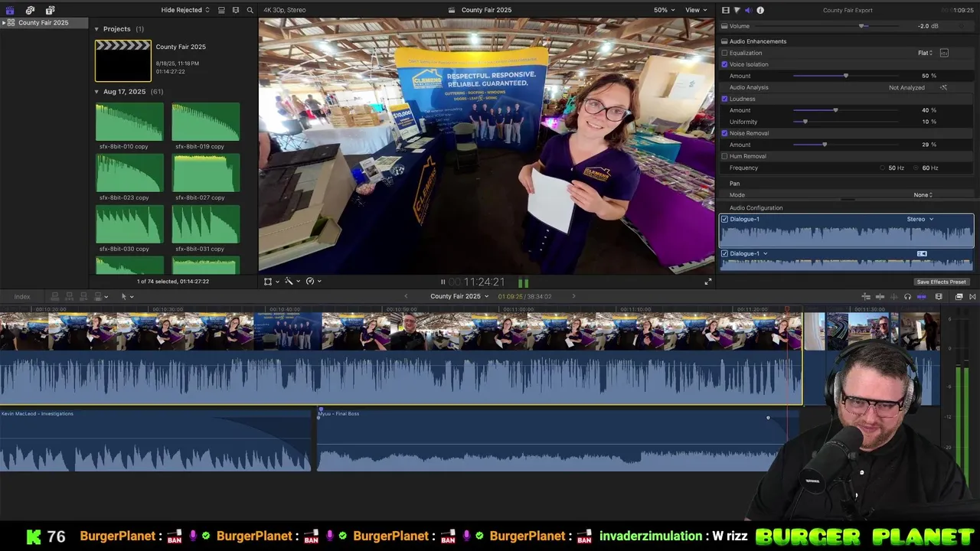Open the Libraries sidebar icon

point(10,10)
